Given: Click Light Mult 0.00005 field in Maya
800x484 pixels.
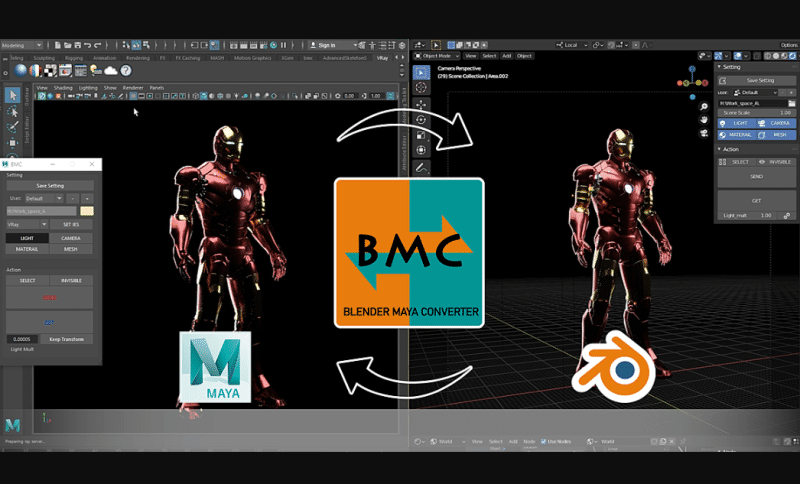Looking at the screenshot, I should 22,339.
